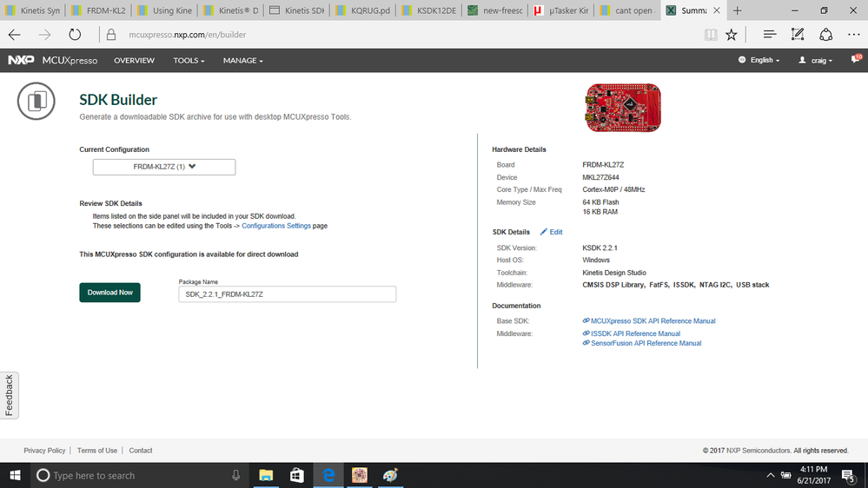Open the TOOLS dropdown menu
Screen dimensions: 868x488
coord(189,60)
